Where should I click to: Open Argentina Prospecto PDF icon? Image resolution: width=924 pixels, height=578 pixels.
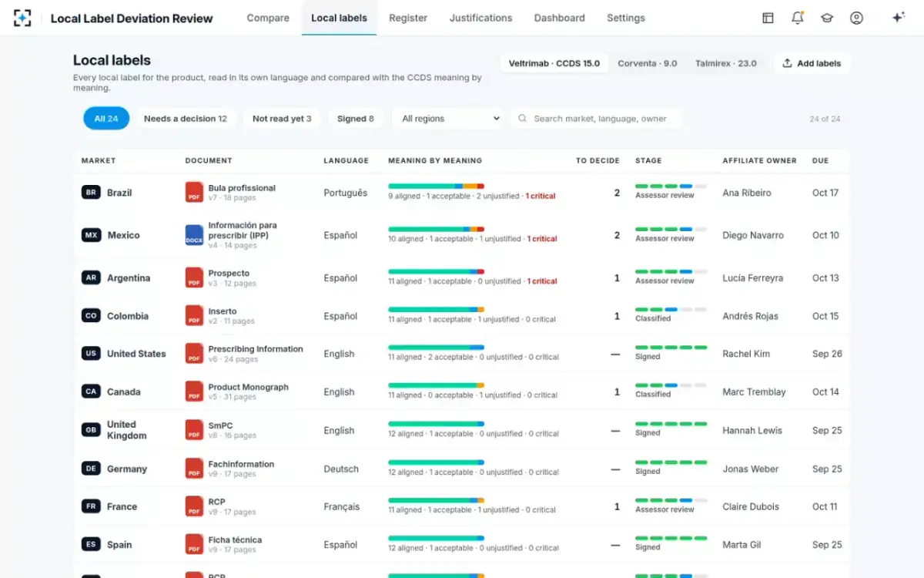194,277
